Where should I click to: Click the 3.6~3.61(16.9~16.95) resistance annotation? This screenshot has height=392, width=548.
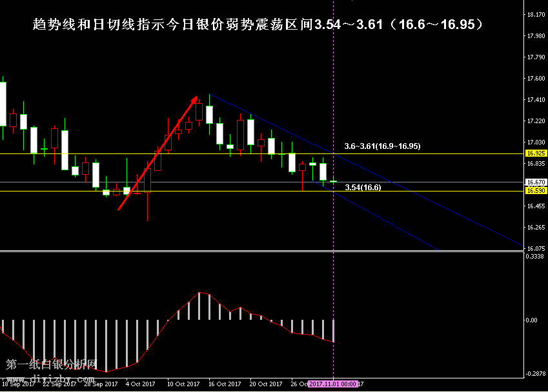click(382, 146)
